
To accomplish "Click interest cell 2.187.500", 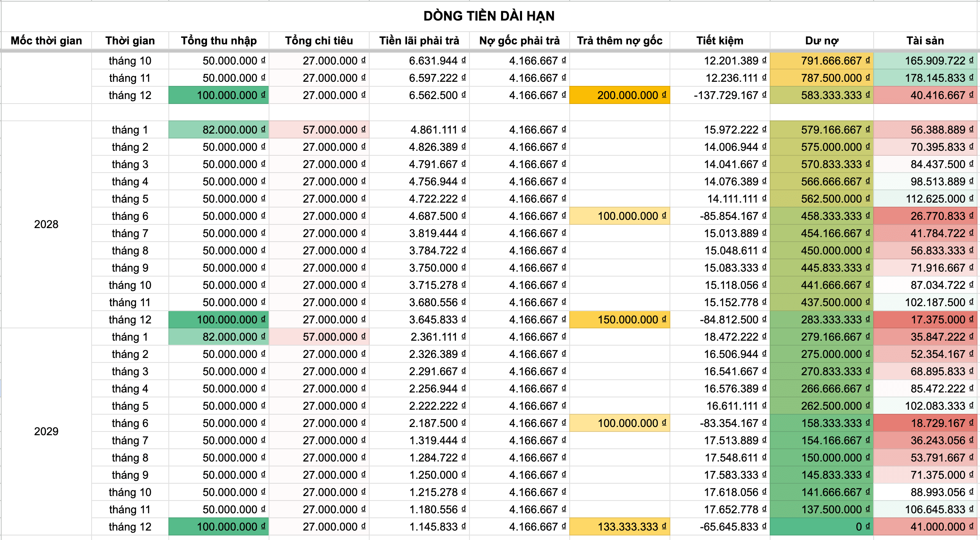I will (x=419, y=423).
